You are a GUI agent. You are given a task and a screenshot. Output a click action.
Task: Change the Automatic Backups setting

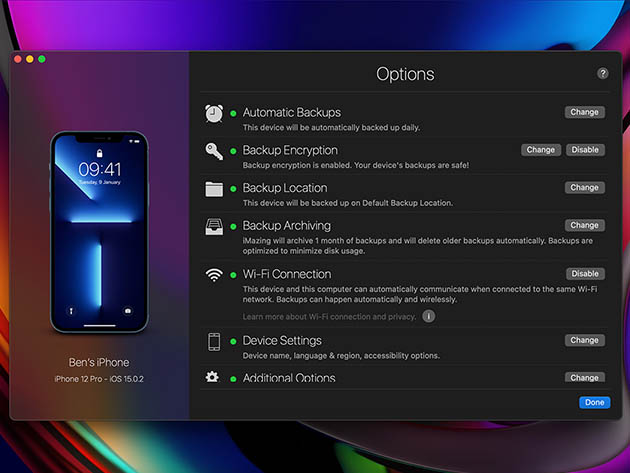(x=585, y=112)
